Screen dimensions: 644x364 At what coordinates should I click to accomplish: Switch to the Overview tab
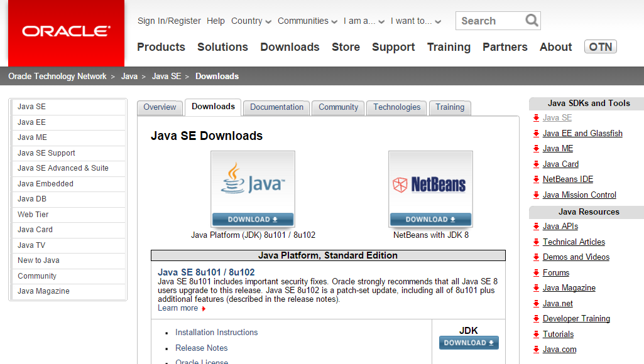160,107
